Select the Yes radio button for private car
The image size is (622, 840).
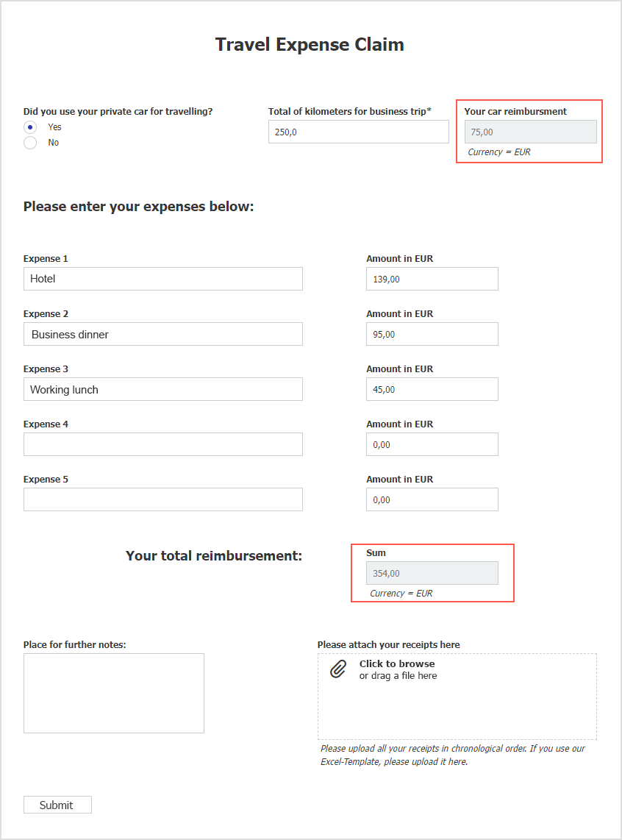pos(29,127)
